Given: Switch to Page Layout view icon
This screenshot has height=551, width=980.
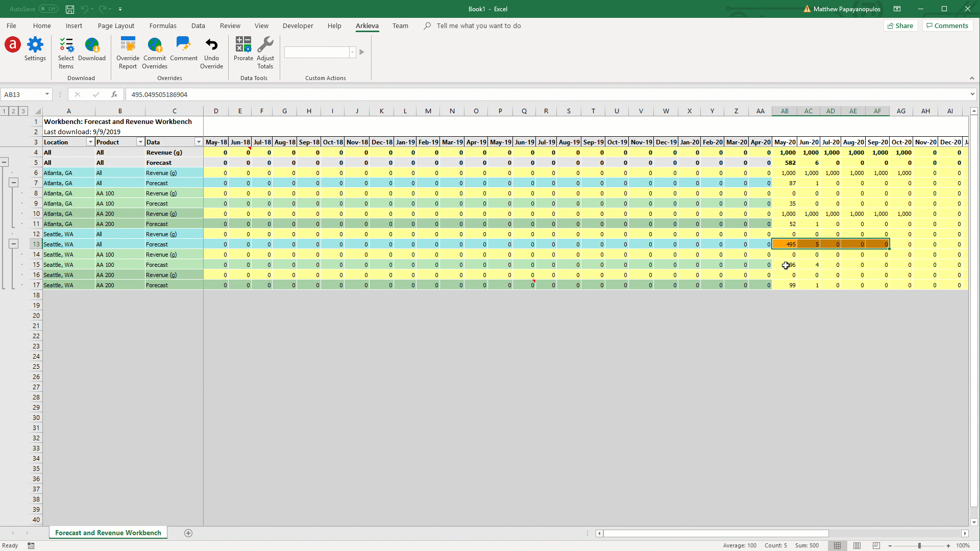Looking at the screenshot, I should click(857, 545).
